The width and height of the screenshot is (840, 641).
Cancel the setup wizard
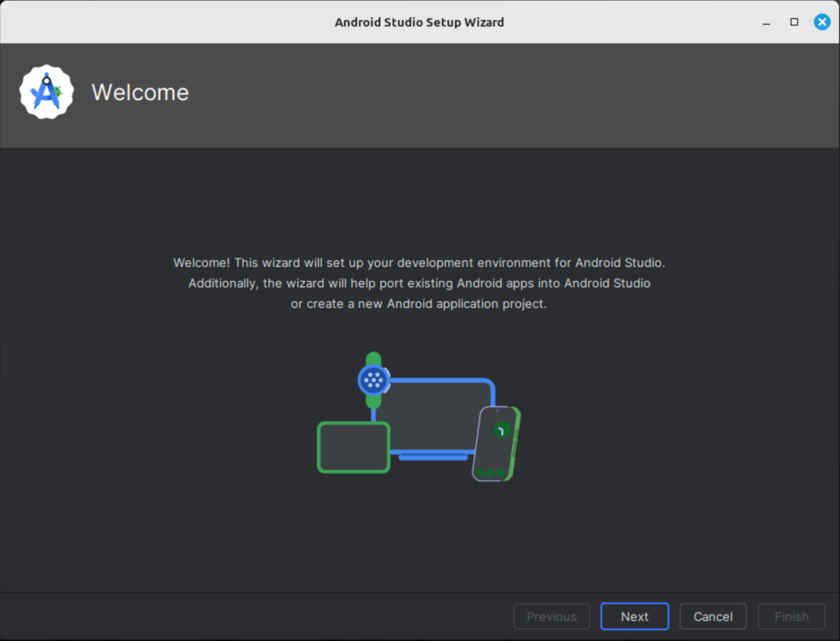click(x=713, y=616)
